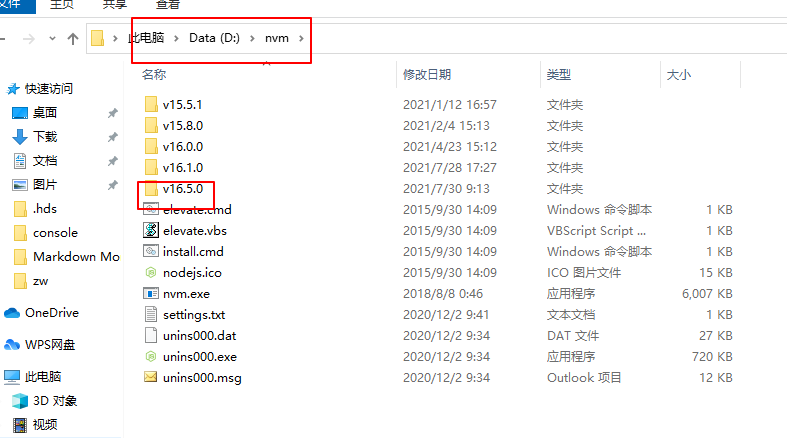Select the v16.0.0 folder icon
787x438 pixels.
click(151, 147)
